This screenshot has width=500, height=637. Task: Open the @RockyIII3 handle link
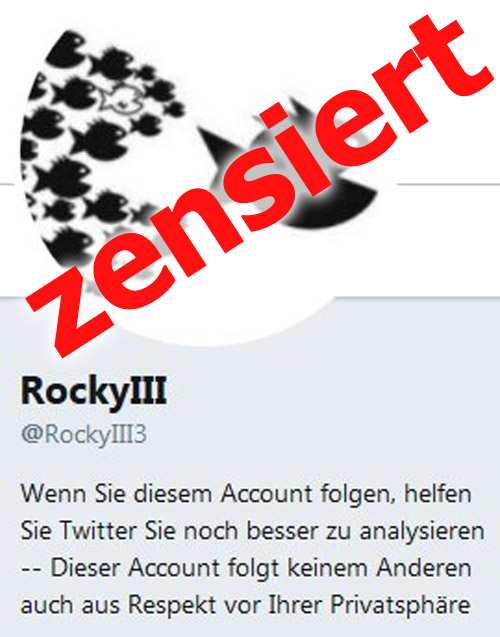(84, 435)
